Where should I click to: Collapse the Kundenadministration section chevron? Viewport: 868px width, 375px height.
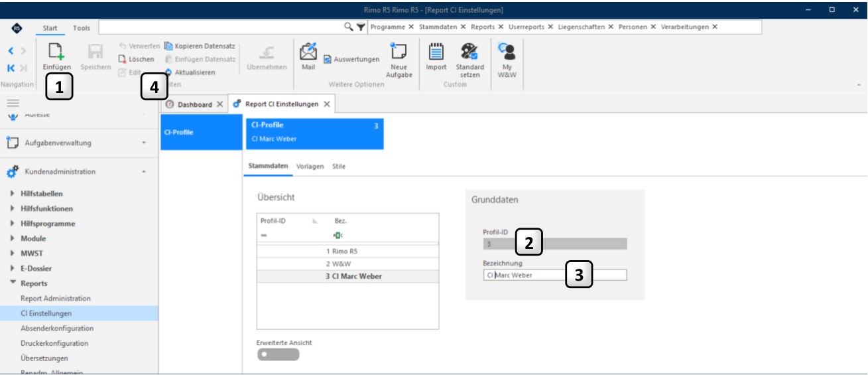pos(144,172)
